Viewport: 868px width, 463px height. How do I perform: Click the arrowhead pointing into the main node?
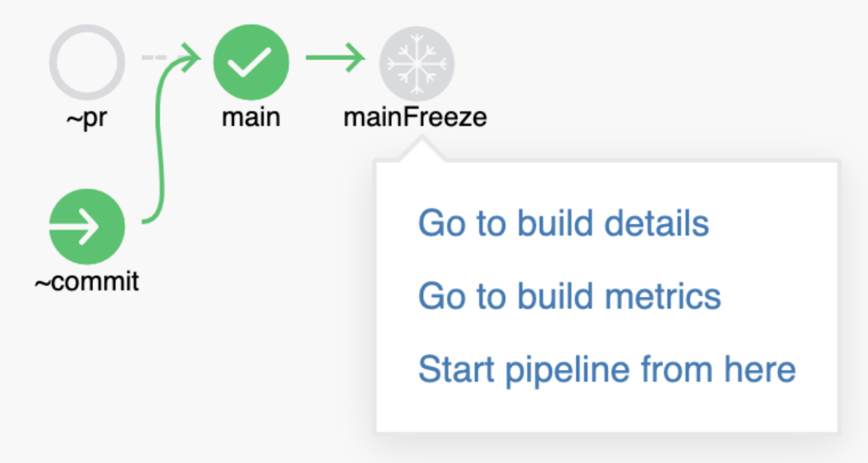192,58
